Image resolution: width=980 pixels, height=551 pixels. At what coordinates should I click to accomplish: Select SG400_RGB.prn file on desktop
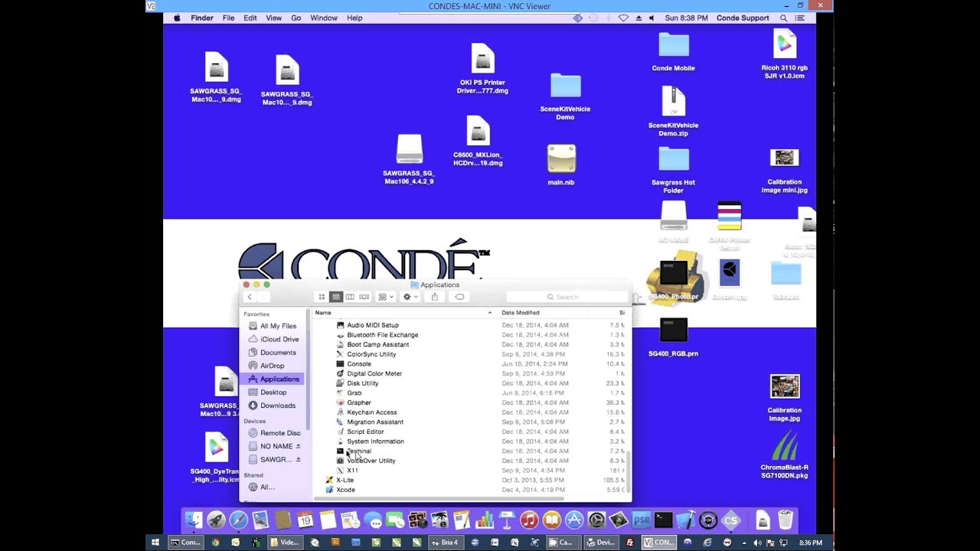(674, 337)
